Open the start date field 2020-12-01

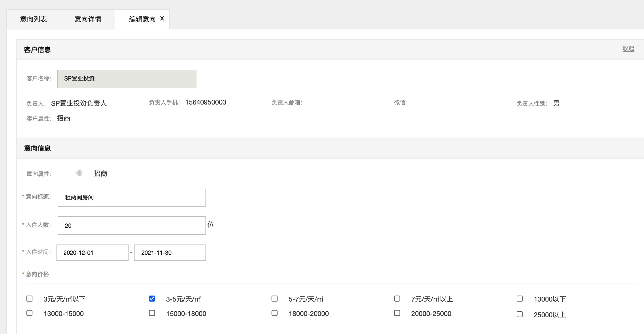(92, 253)
